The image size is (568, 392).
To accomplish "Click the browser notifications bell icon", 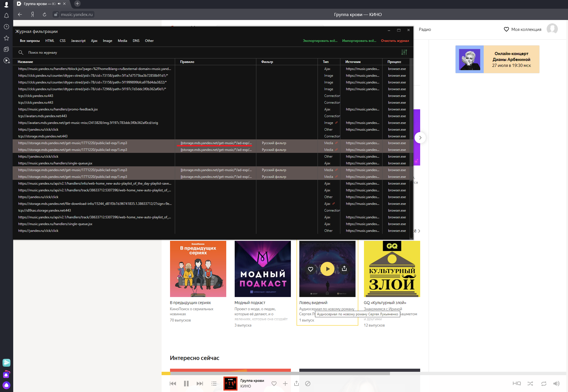I will [6, 16].
